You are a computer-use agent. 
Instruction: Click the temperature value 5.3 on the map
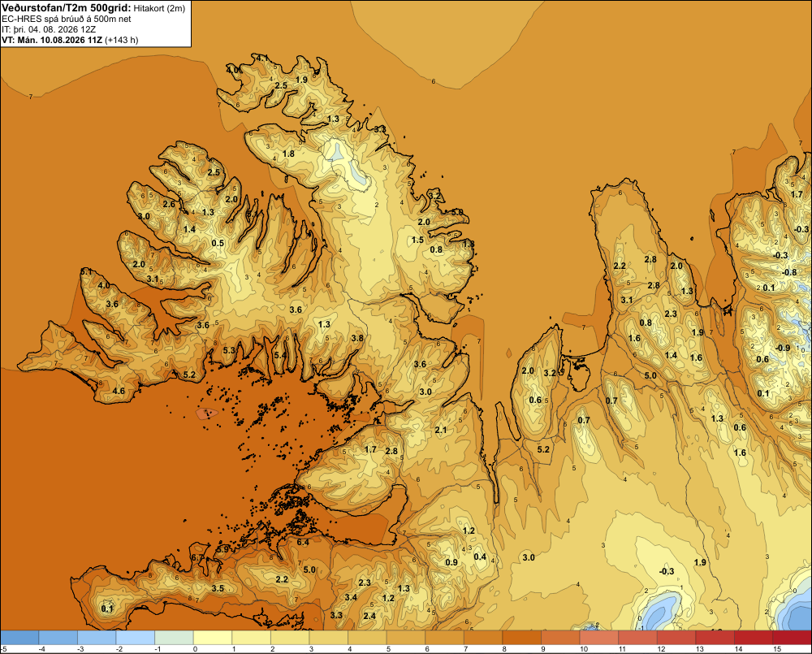coord(229,350)
